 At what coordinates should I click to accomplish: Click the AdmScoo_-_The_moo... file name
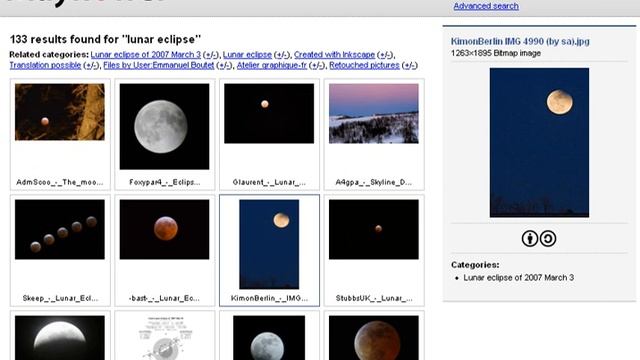60,182
